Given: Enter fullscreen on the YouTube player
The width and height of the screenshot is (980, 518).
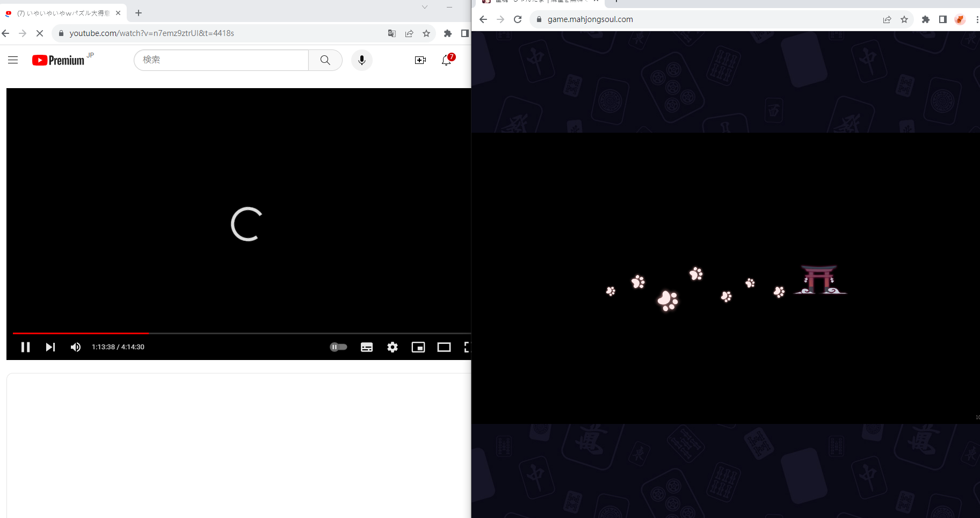Looking at the screenshot, I should (x=467, y=347).
